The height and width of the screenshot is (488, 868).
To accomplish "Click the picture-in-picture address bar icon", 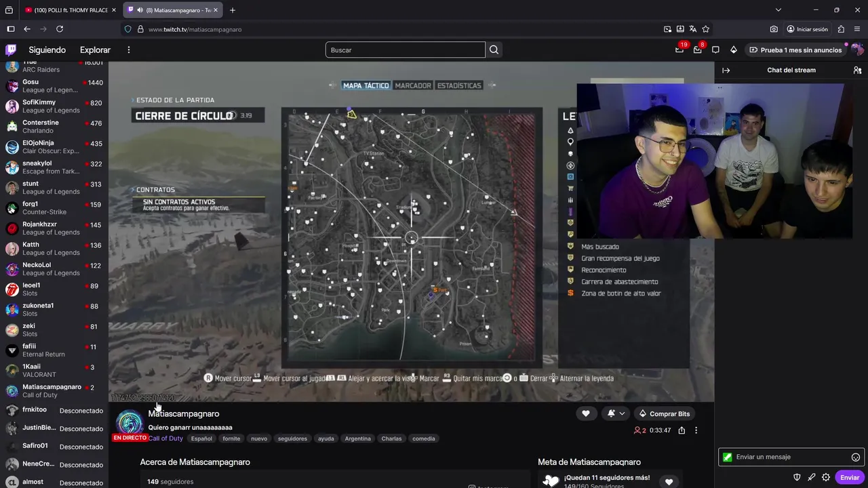I will (667, 29).
